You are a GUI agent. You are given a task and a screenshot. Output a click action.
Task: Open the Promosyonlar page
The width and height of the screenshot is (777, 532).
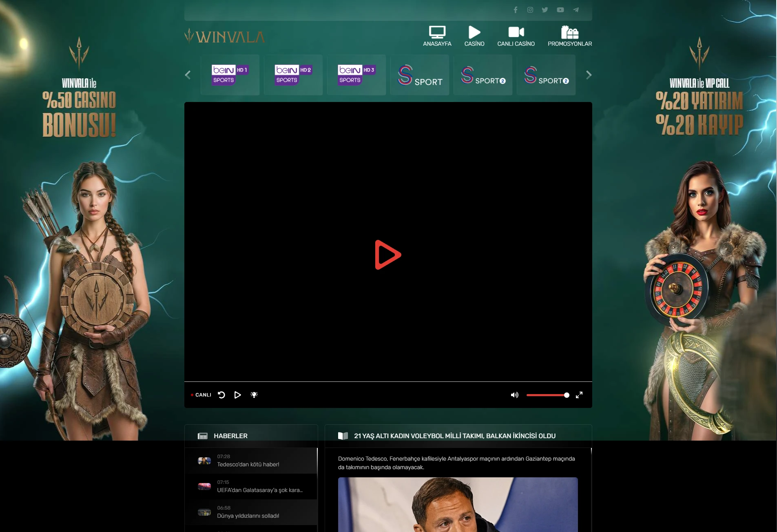570,36
